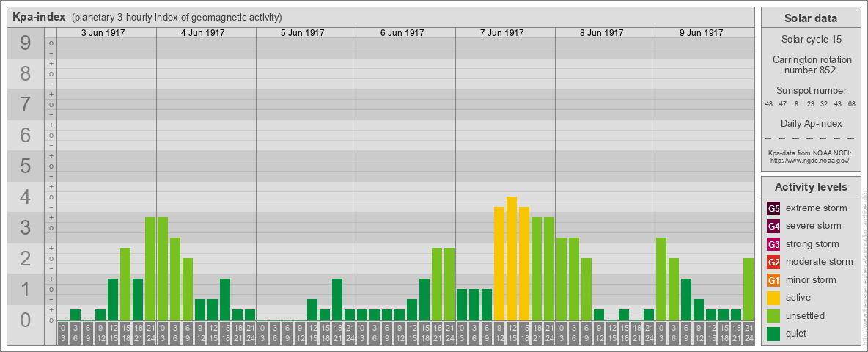
Task: Click the 9 Jun 0-3 light green bar
Action: pos(661,279)
